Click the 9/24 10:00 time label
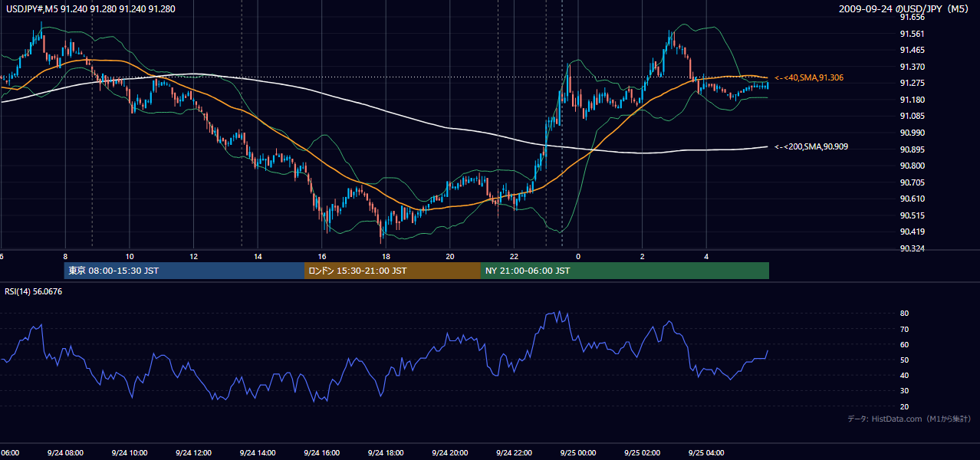Screen dimensions: 980x460 129,452
